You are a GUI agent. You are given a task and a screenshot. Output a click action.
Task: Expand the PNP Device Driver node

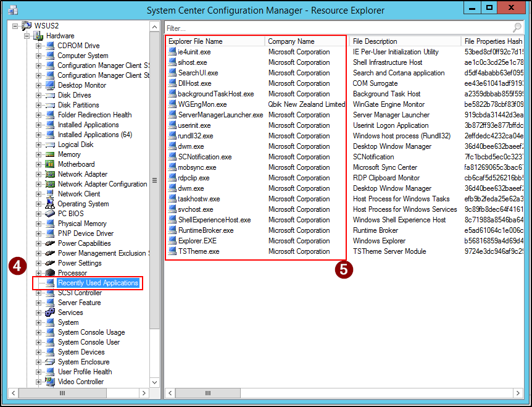coord(38,233)
